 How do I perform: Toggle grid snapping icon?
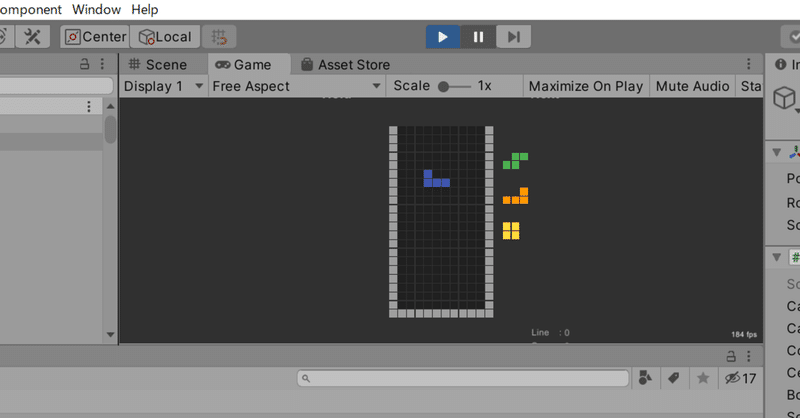(219, 37)
